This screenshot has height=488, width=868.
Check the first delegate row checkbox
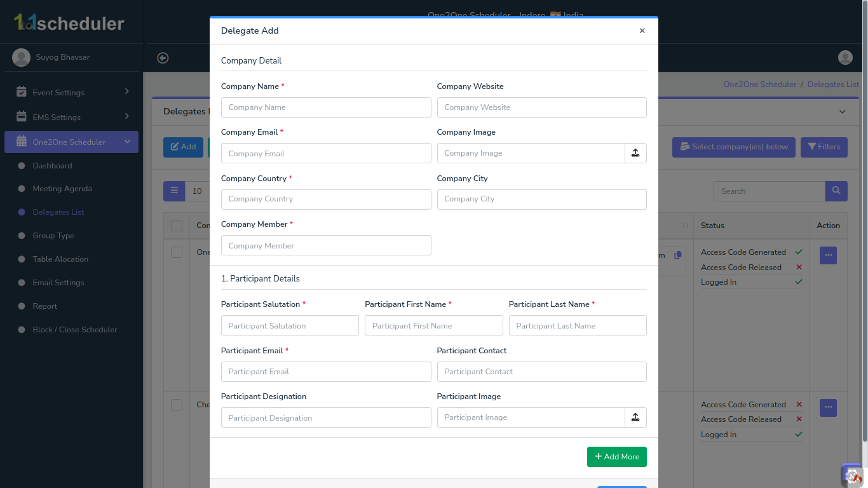click(x=177, y=252)
